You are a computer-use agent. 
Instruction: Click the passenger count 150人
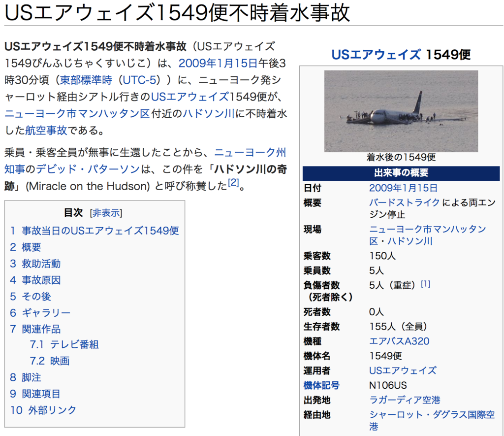[x=382, y=256]
